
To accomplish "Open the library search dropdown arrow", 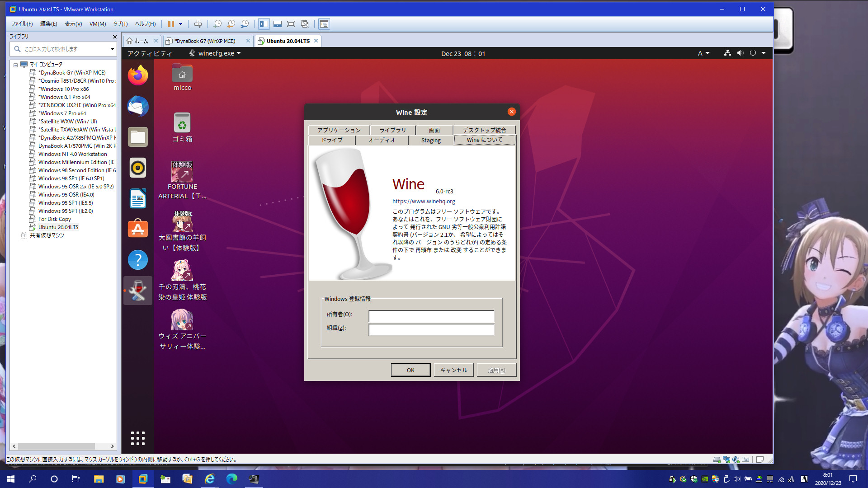I will tap(112, 49).
